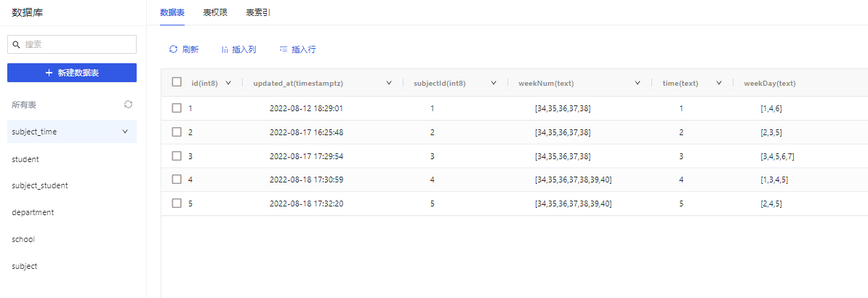This screenshot has height=298, width=868.
Task: Click the search magnifier icon
Action: [17, 44]
